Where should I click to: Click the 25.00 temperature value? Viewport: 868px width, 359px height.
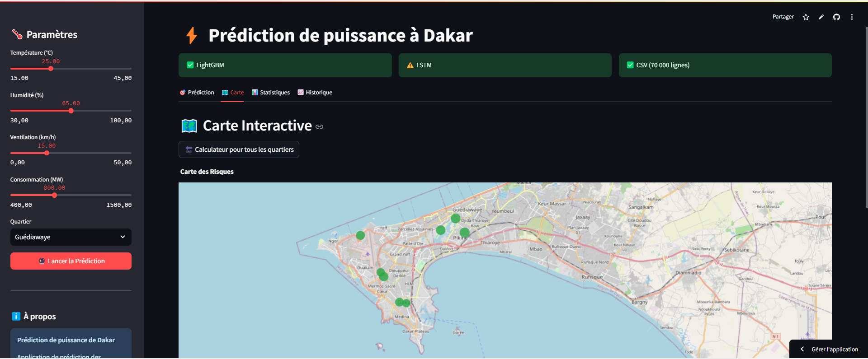[51, 61]
